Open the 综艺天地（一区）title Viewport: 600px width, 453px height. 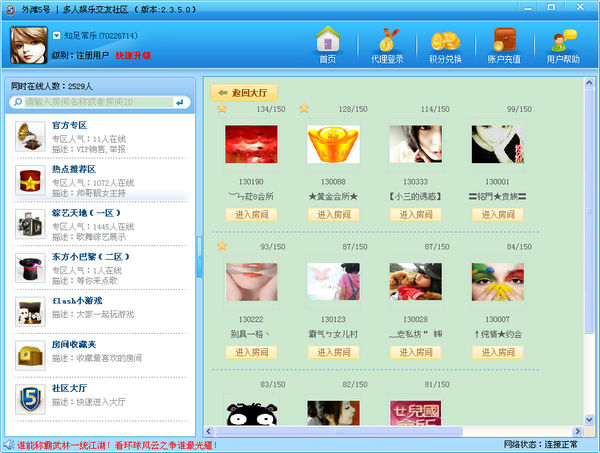86,213
